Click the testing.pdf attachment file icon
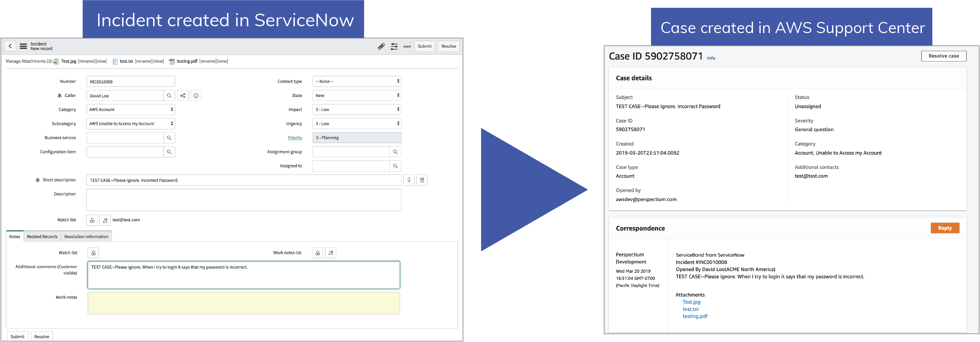This screenshot has height=342, width=980. coord(172,61)
